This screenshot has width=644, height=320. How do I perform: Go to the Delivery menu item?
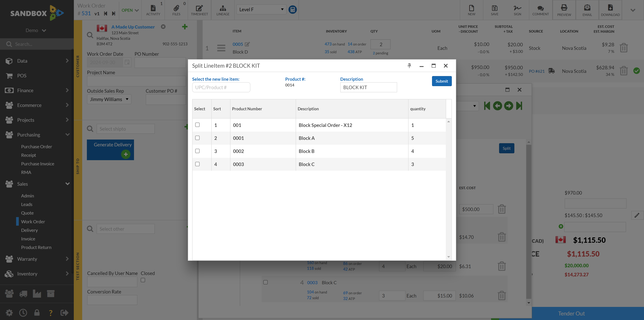29,230
